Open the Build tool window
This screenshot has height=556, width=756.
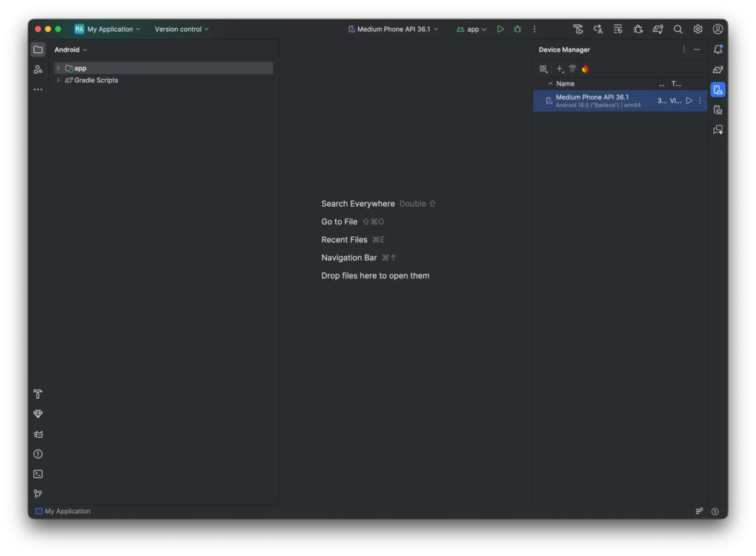coord(38,394)
